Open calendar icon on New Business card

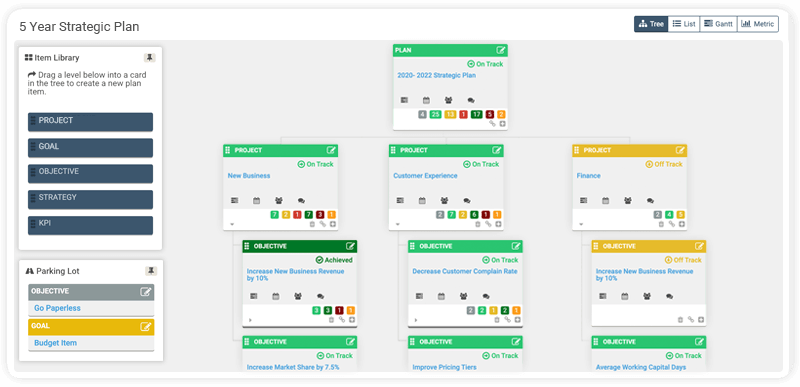[257, 201]
